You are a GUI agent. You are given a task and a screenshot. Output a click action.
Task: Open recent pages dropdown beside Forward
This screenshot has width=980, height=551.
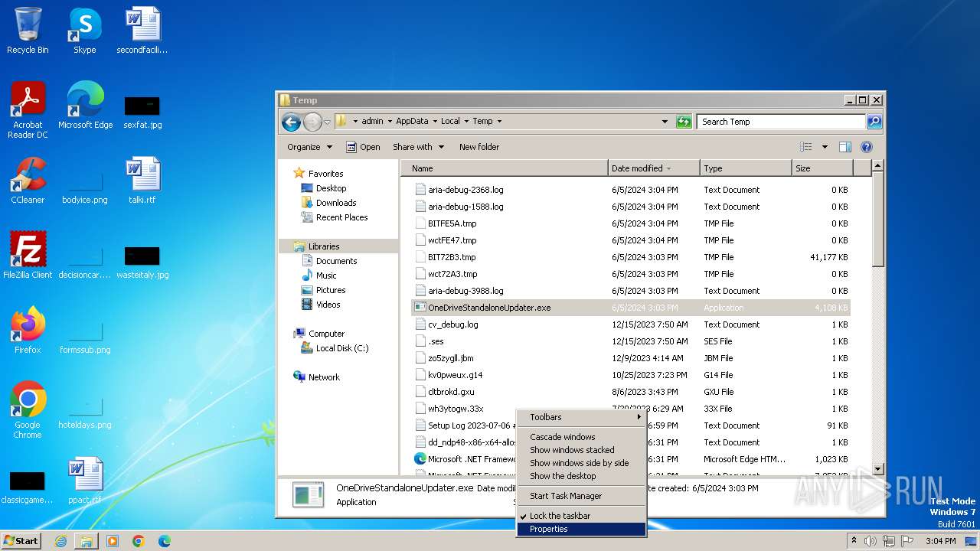click(x=327, y=122)
